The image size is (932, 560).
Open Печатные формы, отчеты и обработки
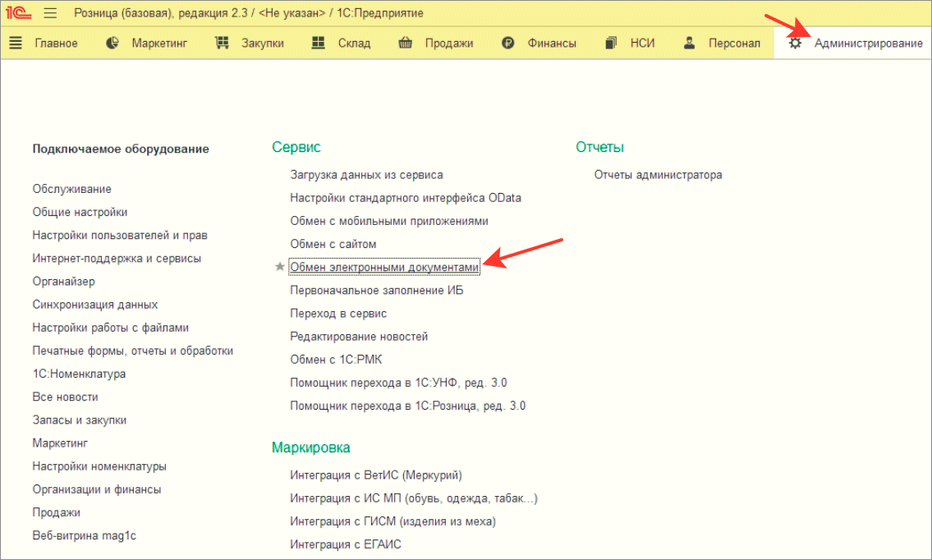132,351
